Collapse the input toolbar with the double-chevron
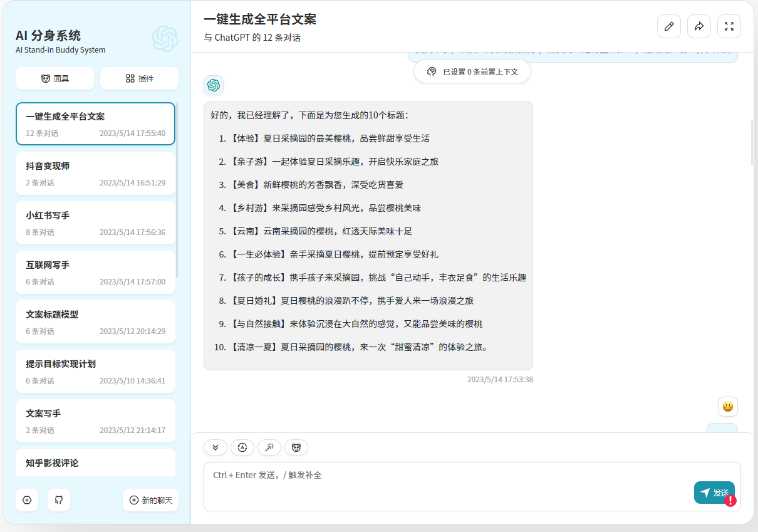This screenshot has height=532, width=758. coord(215,447)
